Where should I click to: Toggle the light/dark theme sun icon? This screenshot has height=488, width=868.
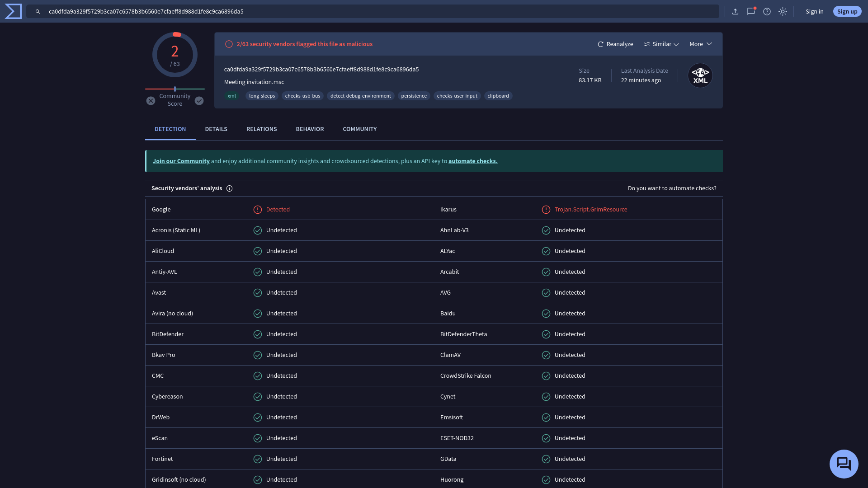tap(783, 12)
